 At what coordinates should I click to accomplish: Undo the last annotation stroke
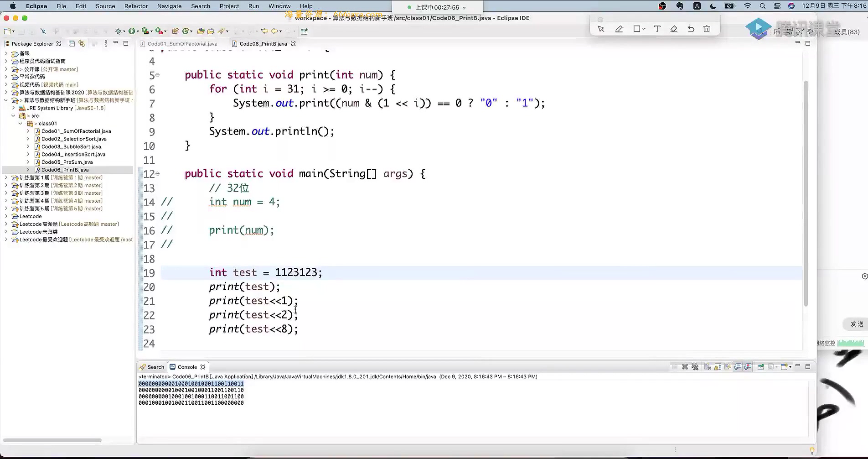(x=691, y=29)
